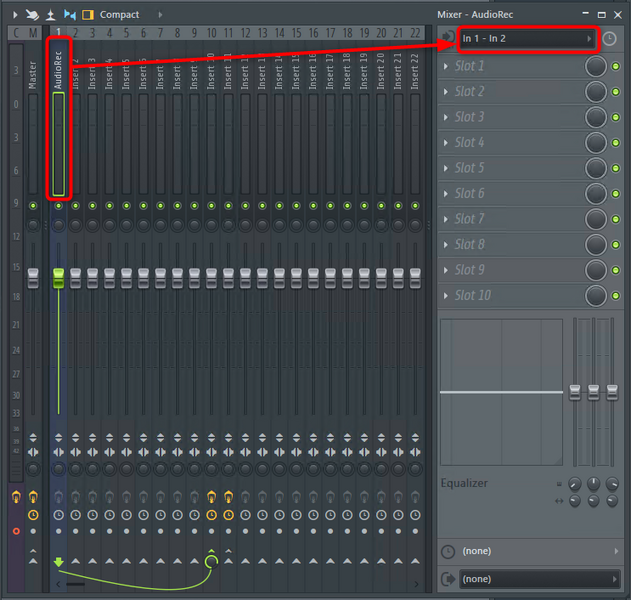Open the In 1 - In 2 input dropdown
This screenshot has height=600, width=631.
[x=527, y=38]
